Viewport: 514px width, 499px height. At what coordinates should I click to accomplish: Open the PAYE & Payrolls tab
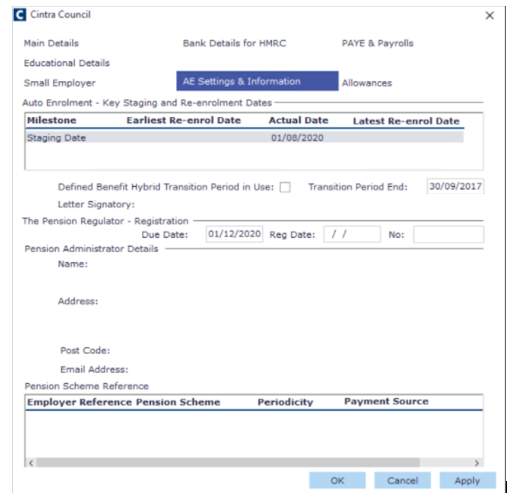377,43
